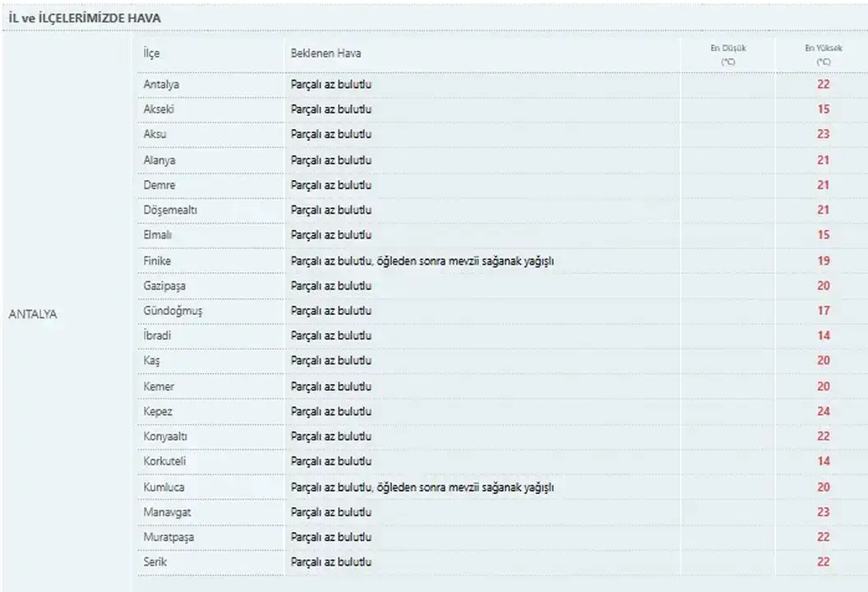868x592 pixels.
Task: Click the Muratpaşa district name
Action: tap(169, 537)
